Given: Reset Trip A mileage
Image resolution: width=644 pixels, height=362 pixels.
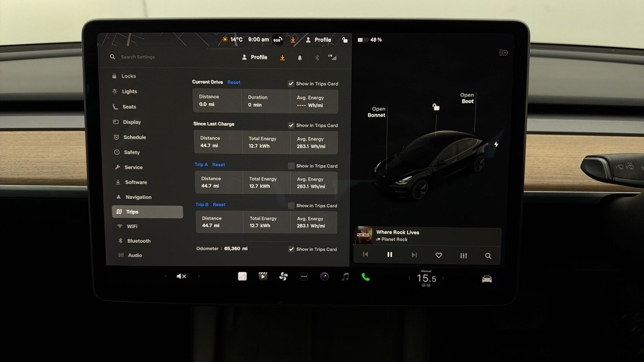Looking at the screenshot, I should point(219,165).
